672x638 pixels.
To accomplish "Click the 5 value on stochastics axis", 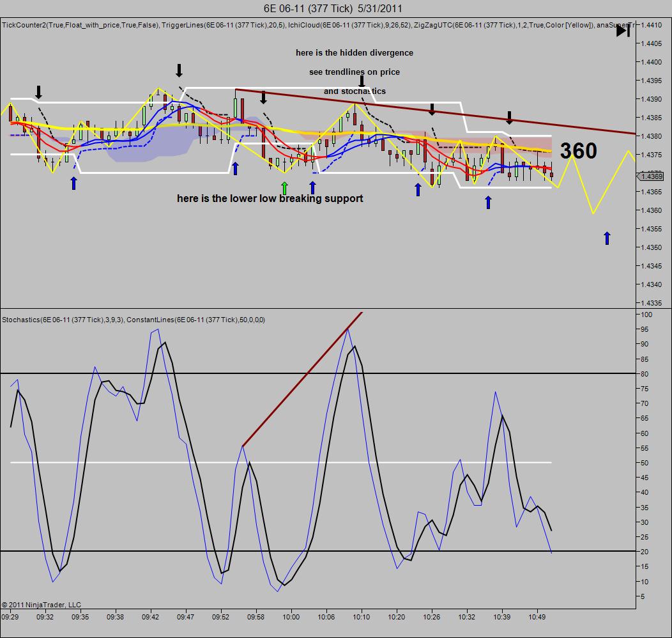I will click(x=643, y=596).
